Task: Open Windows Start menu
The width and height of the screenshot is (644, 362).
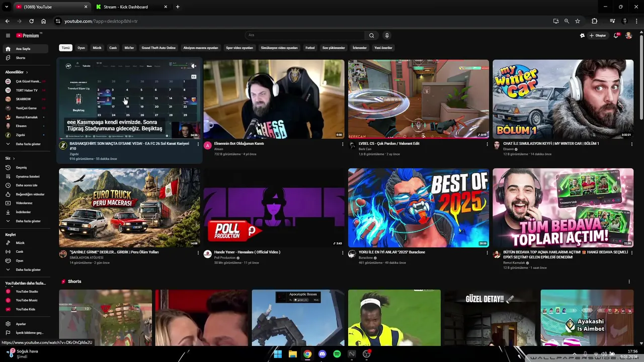Action: point(278,354)
